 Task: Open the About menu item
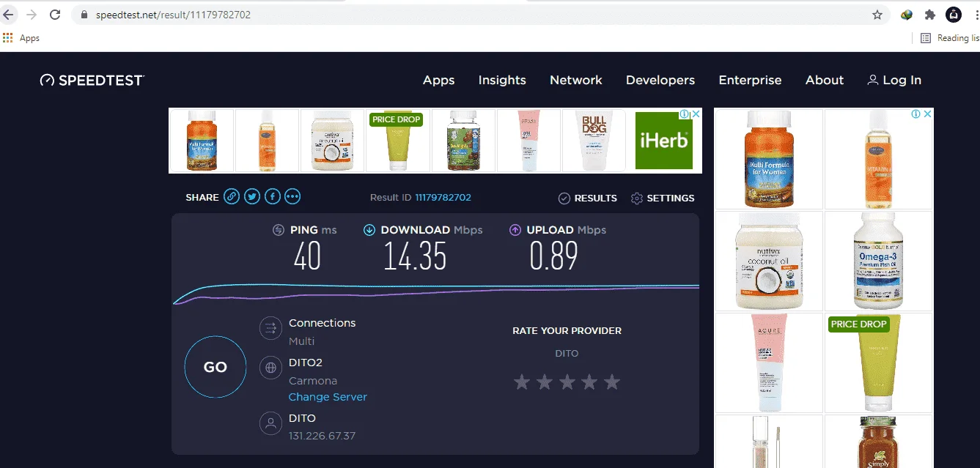click(825, 80)
